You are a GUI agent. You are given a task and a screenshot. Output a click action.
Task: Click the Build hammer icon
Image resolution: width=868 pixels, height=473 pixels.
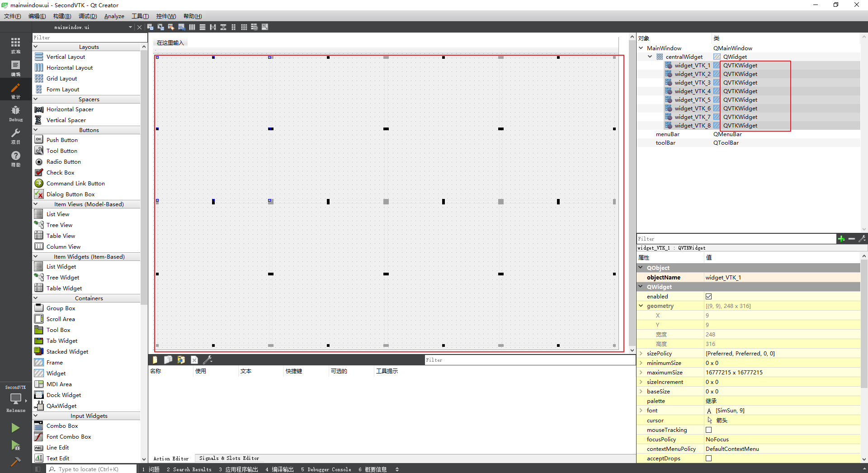pyautogui.click(x=15, y=462)
